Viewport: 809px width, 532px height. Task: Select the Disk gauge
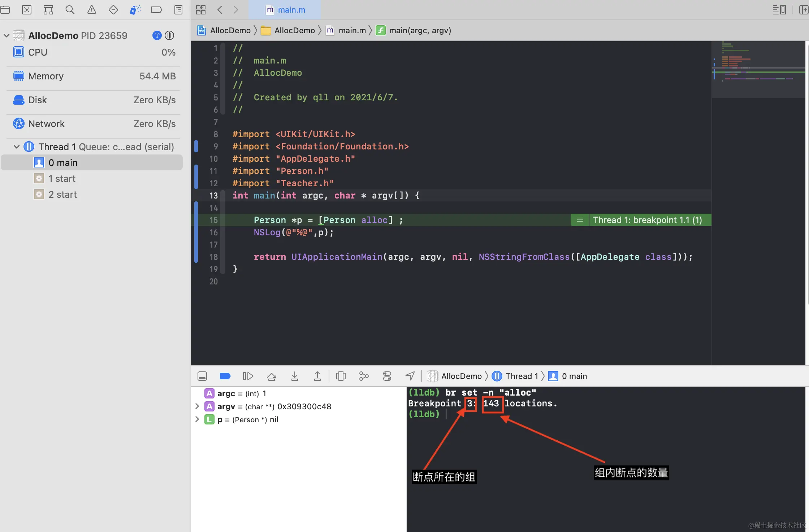point(94,100)
